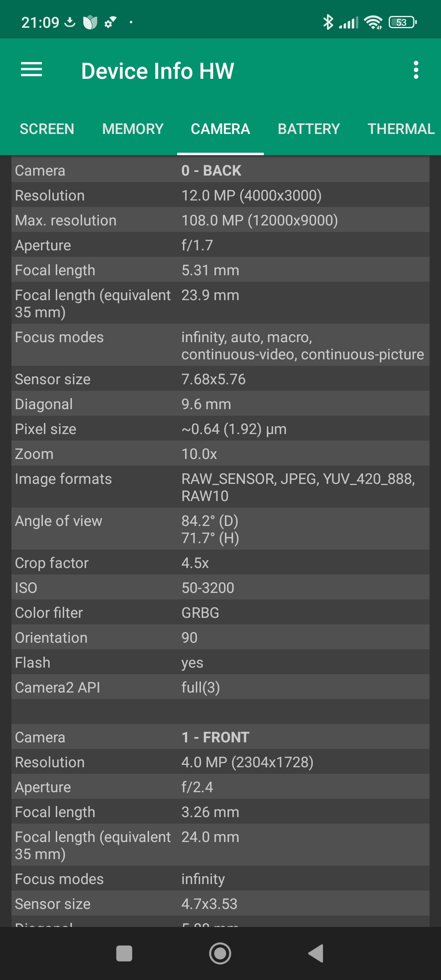
Task: Tap the Android back navigation button
Action: pyautogui.click(x=316, y=953)
